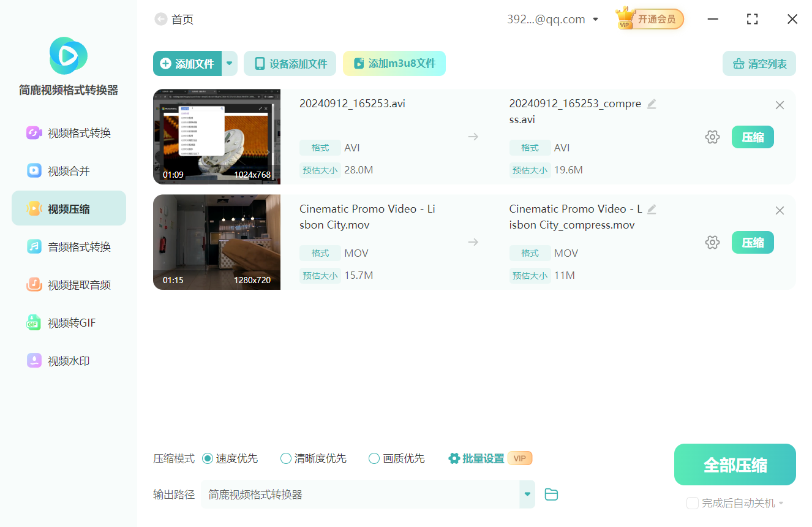Screen dimensions: 812x527
Task: Open the 视频水印 tool
Action: click(x=69, y=360)
